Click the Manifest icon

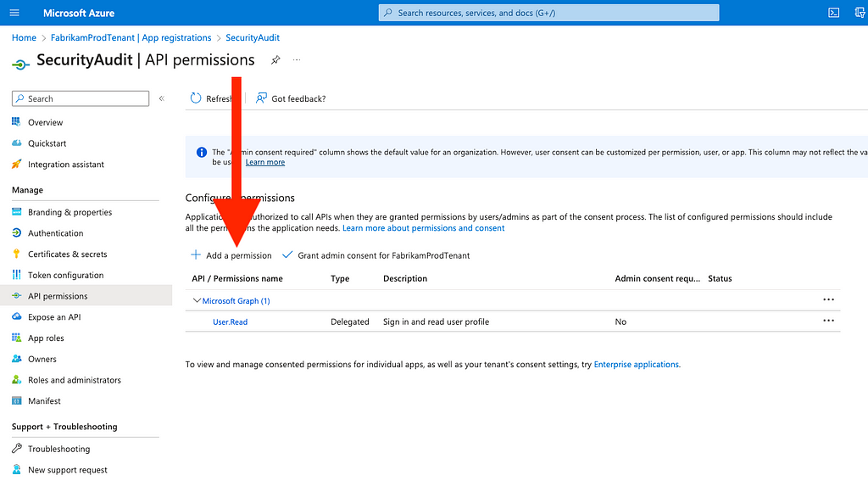16,400
